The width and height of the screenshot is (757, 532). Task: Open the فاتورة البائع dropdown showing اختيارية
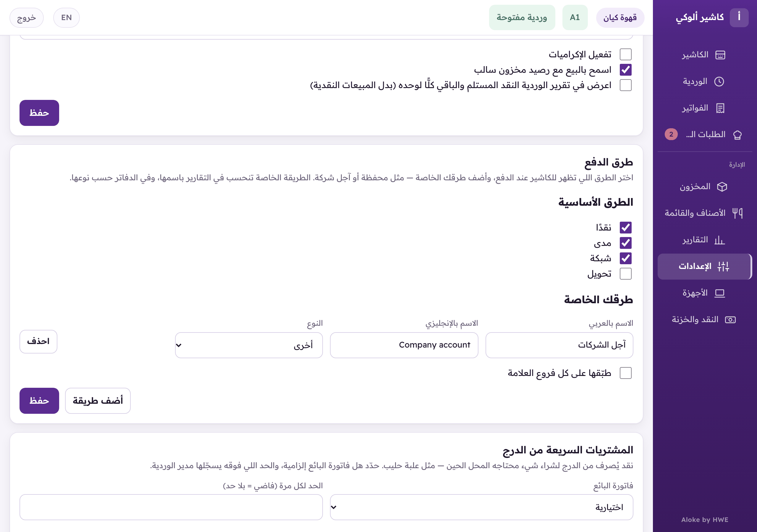pyautogui.click(x=481, y=507)
